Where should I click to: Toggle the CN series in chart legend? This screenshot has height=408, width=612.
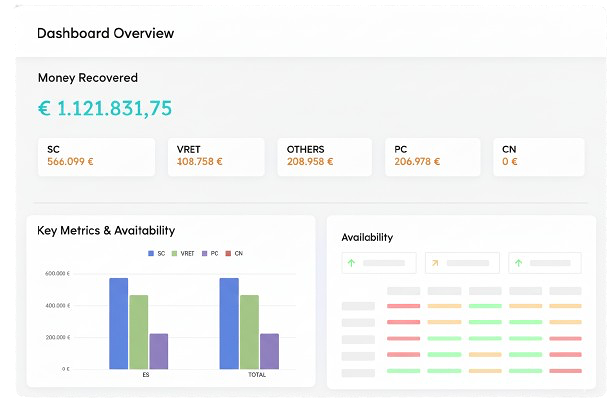point(234,253)
